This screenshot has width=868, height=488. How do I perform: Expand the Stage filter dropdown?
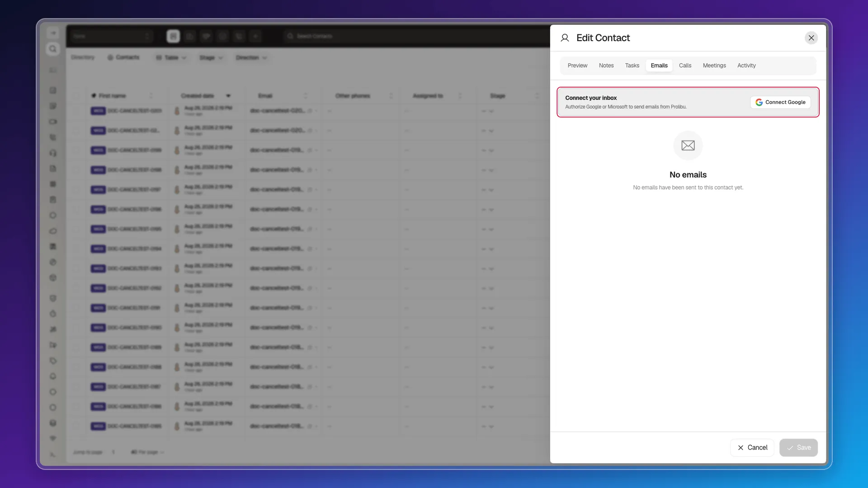(x=211, y=58)
